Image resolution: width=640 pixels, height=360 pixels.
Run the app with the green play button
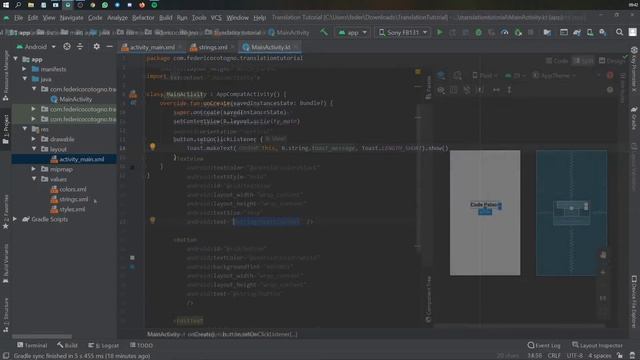440,32
